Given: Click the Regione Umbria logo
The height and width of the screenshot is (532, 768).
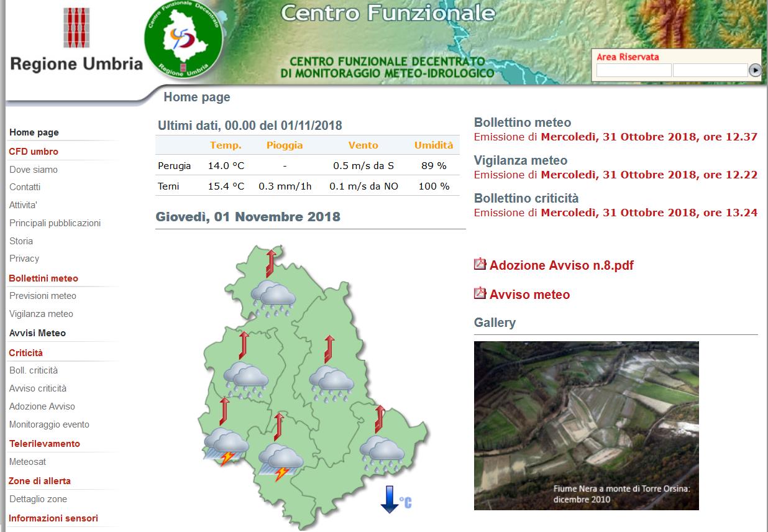Looking at the screenshot, I should [76, 40].
